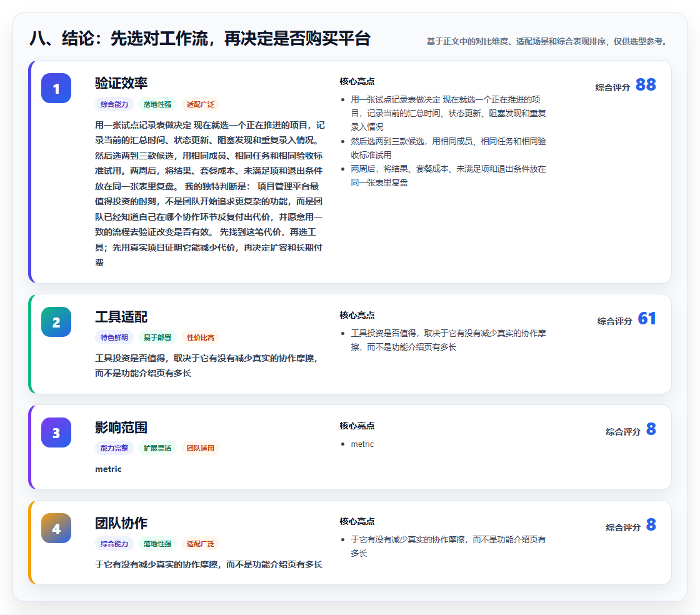Image resolution: width=700 pixels, height=615 pixels.
Task: Select the 性价比高 tag
Action: (x=201, y=337)
